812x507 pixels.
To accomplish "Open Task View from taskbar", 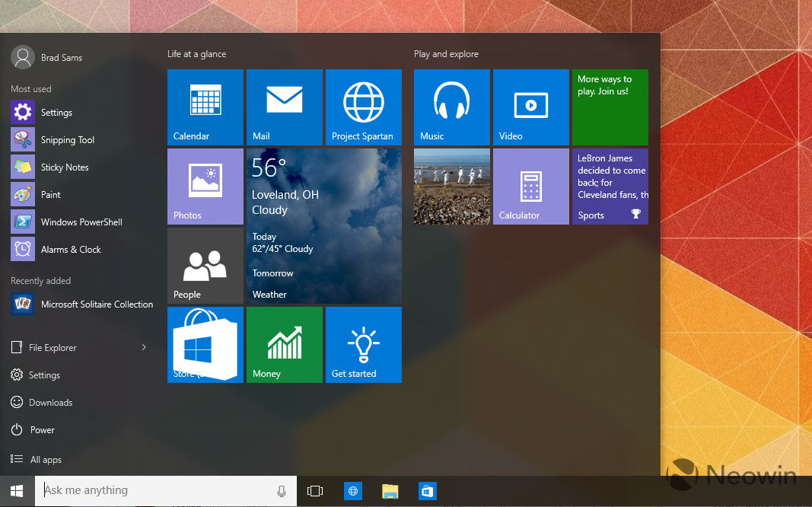I will tap(315, 491).
